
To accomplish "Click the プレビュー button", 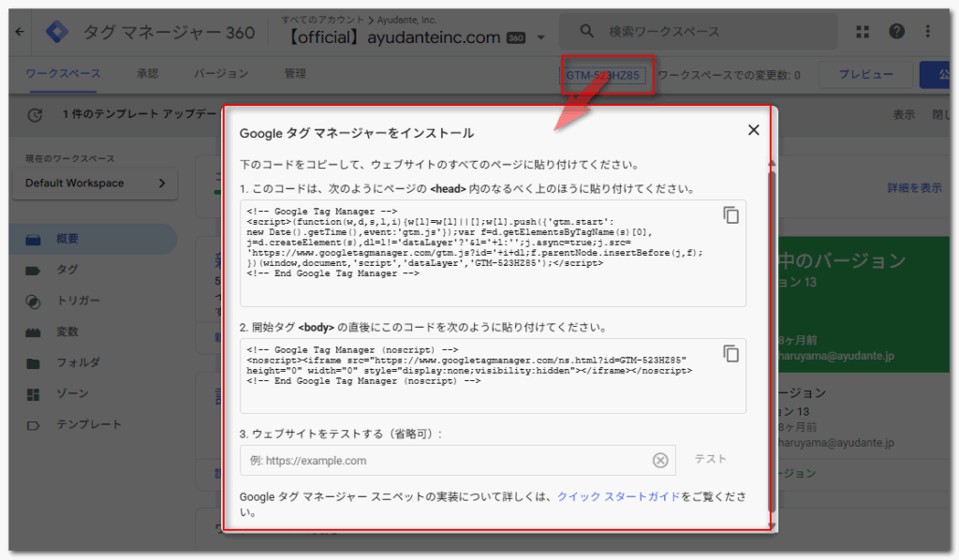I will [864, 75].
